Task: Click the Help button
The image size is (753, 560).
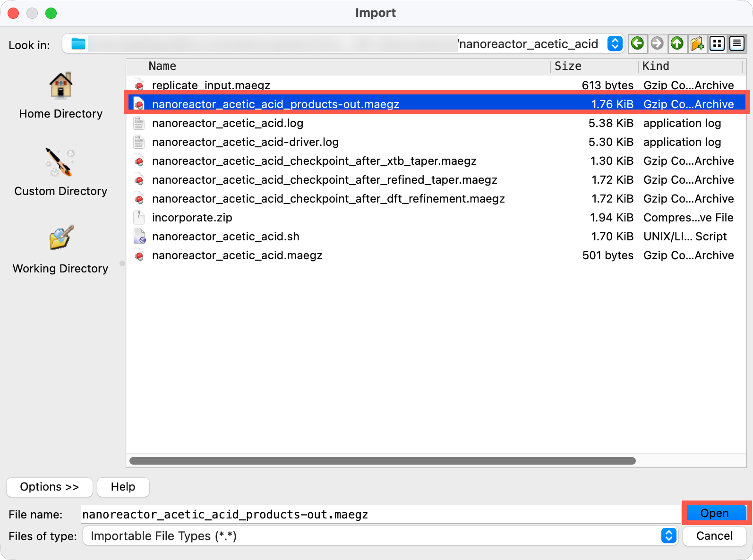Action: (123, 487)
